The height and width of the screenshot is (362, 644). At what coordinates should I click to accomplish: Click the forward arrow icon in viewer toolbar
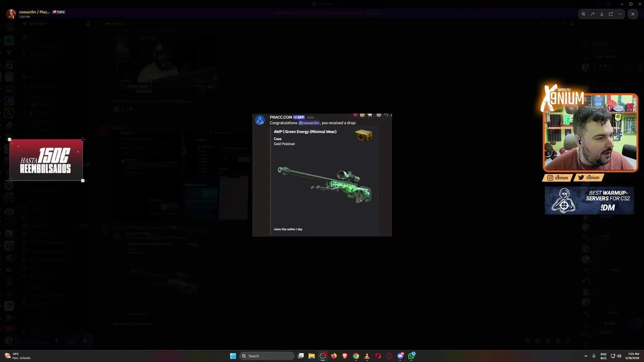coord(592,14)
